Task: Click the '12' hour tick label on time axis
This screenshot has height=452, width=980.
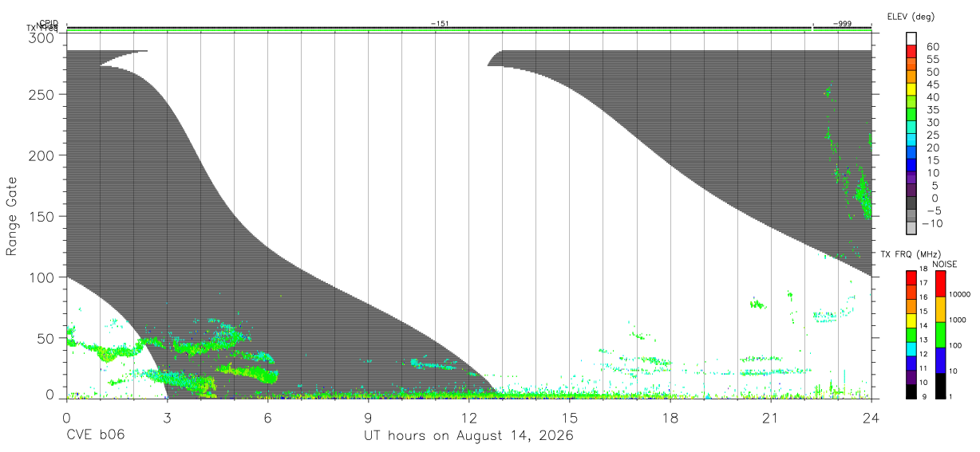Action: 468,418
